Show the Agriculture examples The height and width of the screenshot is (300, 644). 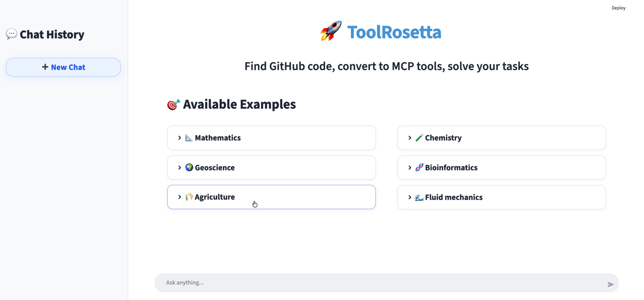(180, 197)
